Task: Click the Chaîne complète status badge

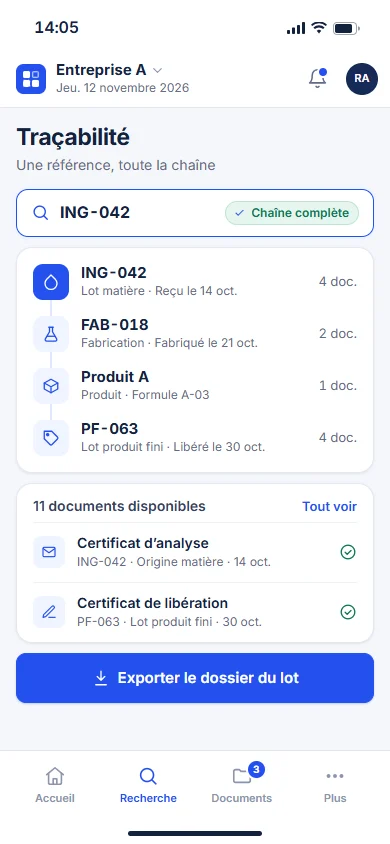Action: (292, 213)
